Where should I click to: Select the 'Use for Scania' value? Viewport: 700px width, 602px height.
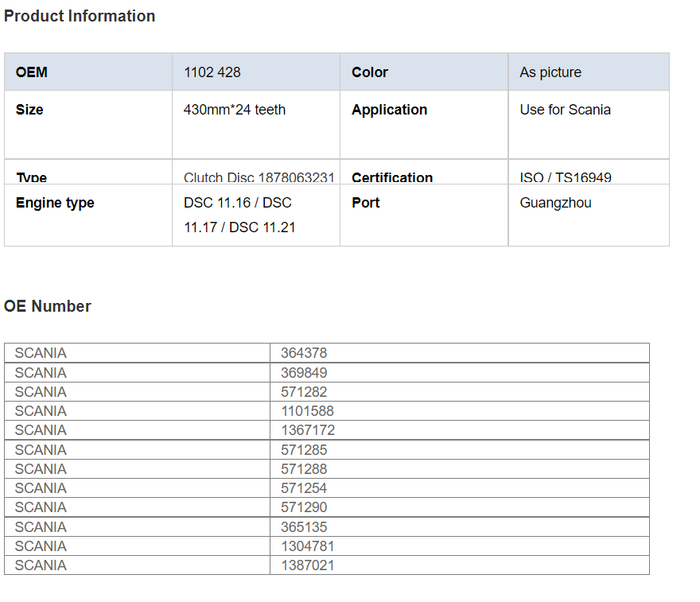point(566,110)
